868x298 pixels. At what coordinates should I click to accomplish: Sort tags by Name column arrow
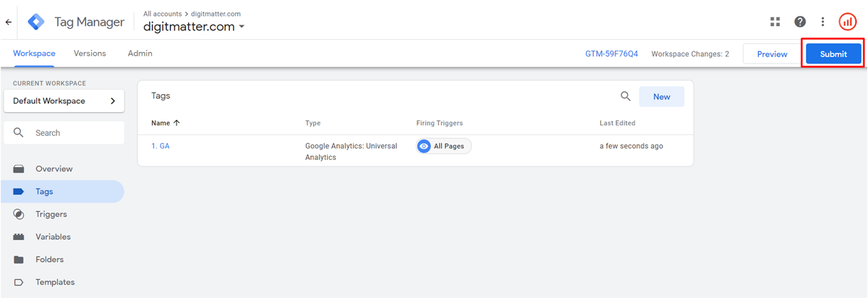point(177,123)
